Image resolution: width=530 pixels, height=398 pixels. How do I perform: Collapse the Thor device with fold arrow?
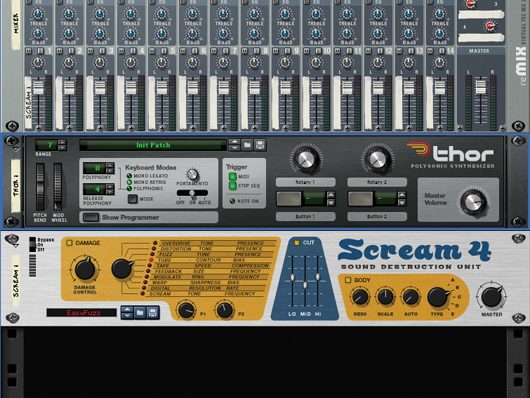pos(16,149)
